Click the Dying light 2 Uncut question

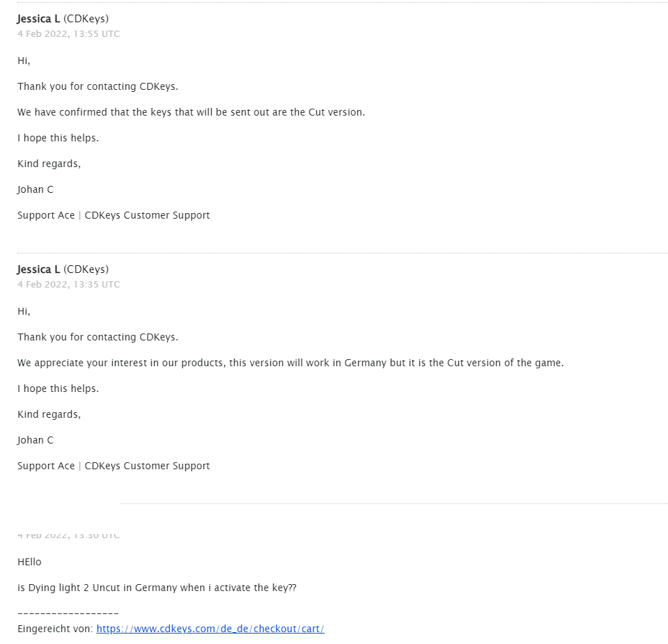157,588
